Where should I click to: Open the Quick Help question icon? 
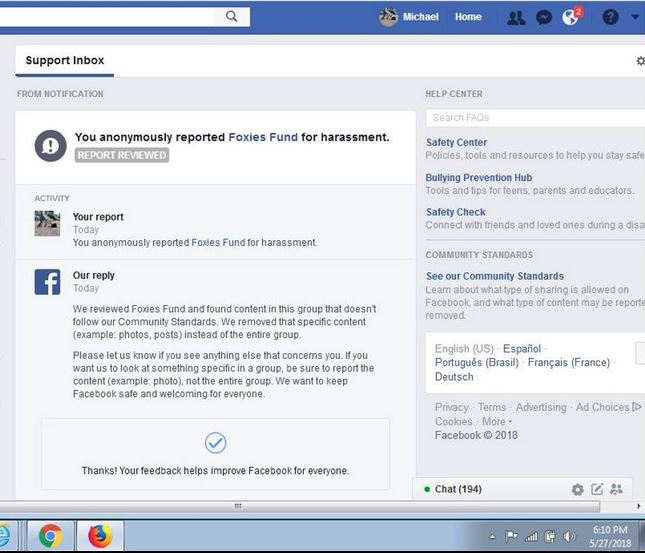[610, 17]
